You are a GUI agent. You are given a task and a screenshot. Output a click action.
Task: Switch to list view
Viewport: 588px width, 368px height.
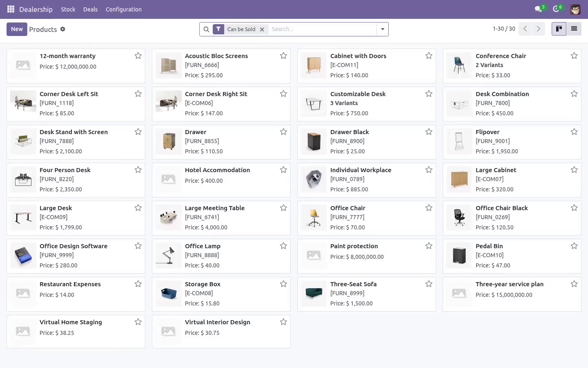(574, 29)
